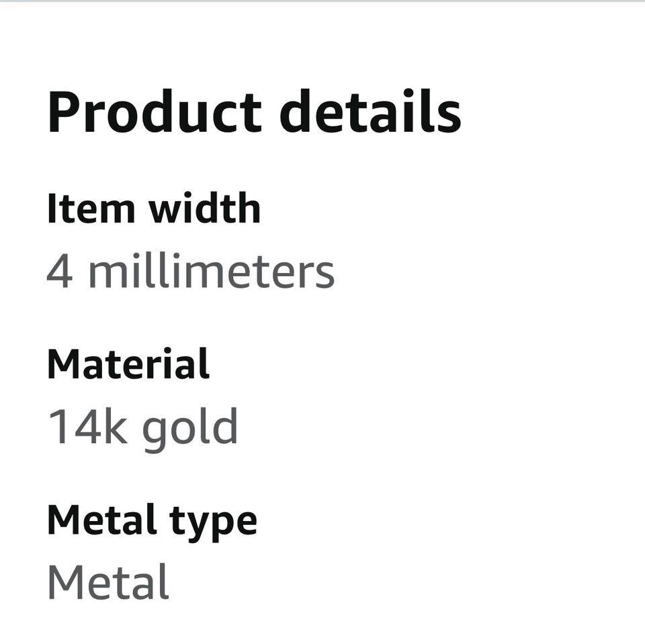Tap the gray "Metal" value text

(107, 583)
